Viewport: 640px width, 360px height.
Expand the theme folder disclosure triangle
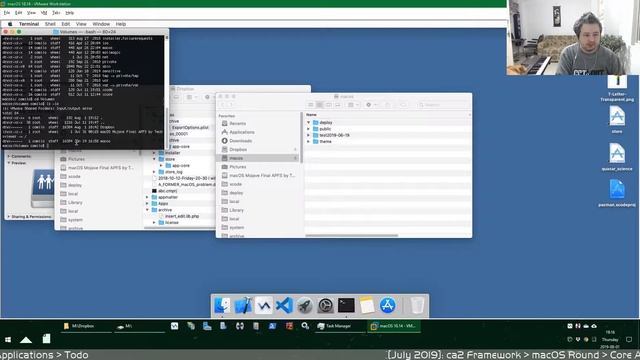point(309,142)
